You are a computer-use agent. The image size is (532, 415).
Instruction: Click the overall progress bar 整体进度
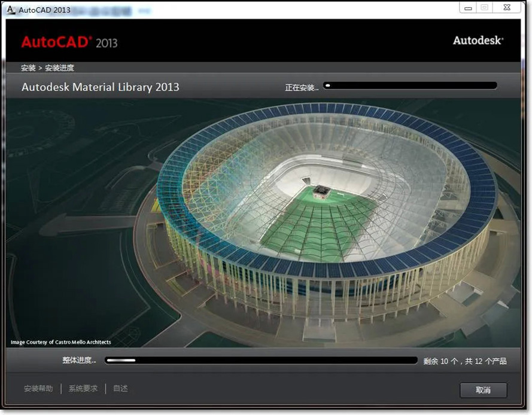click(x=262, y=361)
